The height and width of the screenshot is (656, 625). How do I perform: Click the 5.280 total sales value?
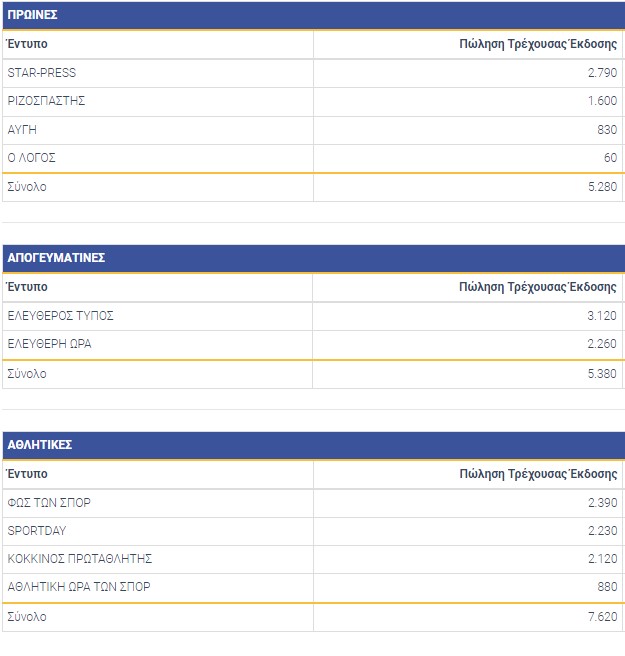click(602, 187)
